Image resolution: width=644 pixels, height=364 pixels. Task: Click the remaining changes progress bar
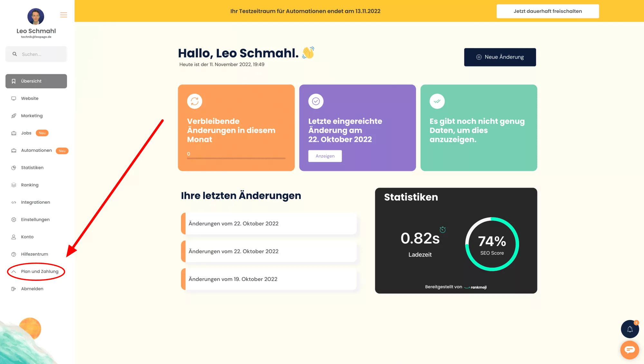236,158
